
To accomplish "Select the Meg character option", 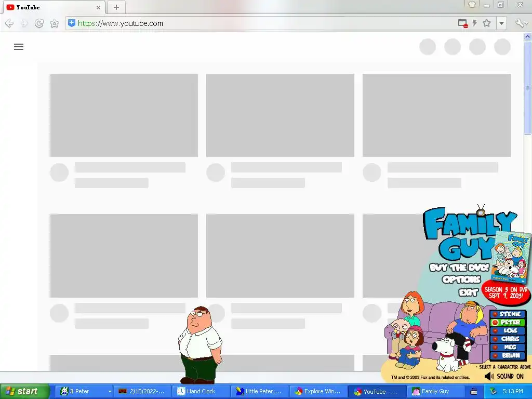I will point(508,347).
